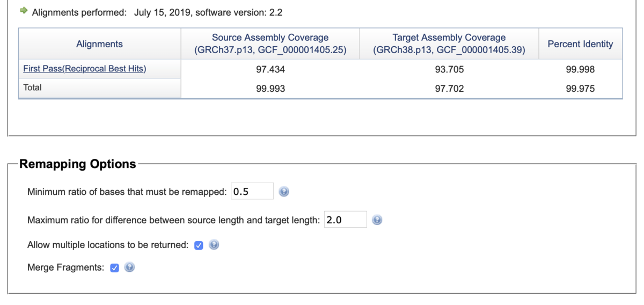Click Maximum ratio for difference label
Viewport: 644px width, 305px height.
point(174,220)
